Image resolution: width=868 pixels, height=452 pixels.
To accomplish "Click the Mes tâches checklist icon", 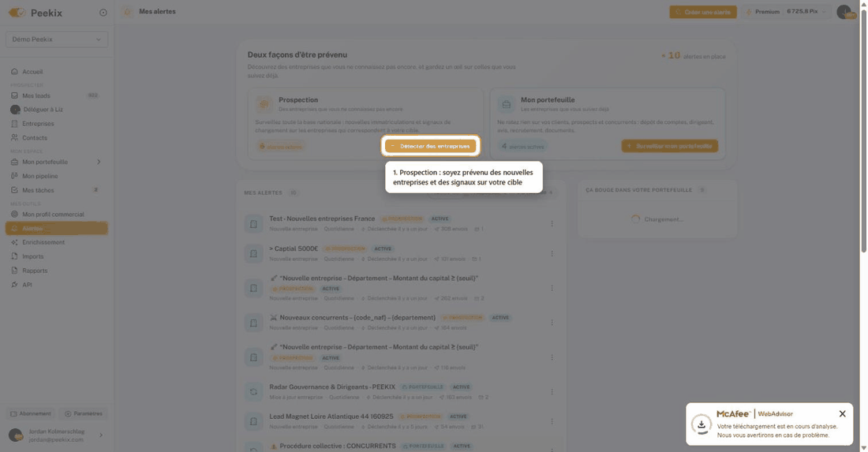I will [x=14, y=190].
